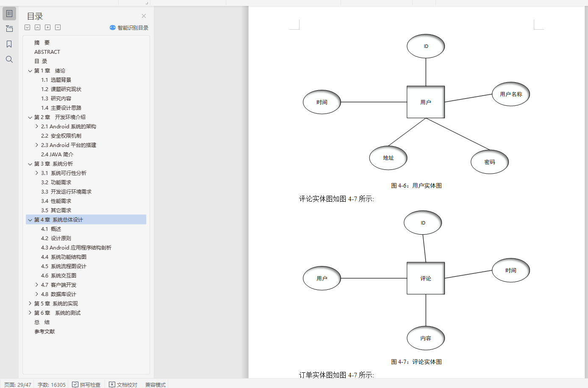Image resolution: width=588 pixels, height=388 pixels.
Task: Expand the 第 5 章 系统的实现 node
Action: click(x=30, y=304)
